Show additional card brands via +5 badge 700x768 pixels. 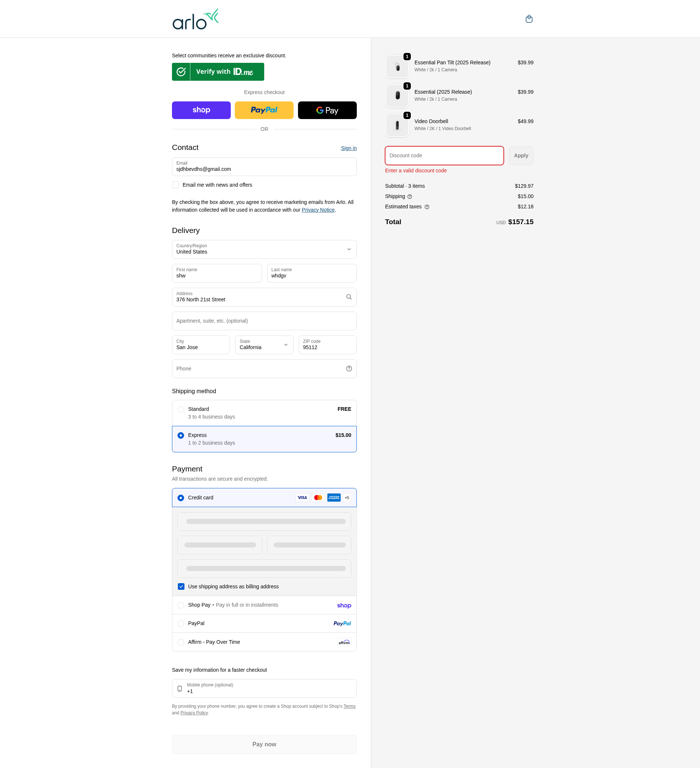tap(347, 498)
